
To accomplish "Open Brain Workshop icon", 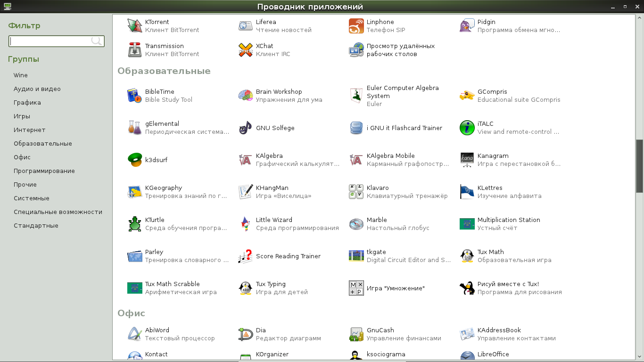I will pyautogui.click(x=246, y=96).
